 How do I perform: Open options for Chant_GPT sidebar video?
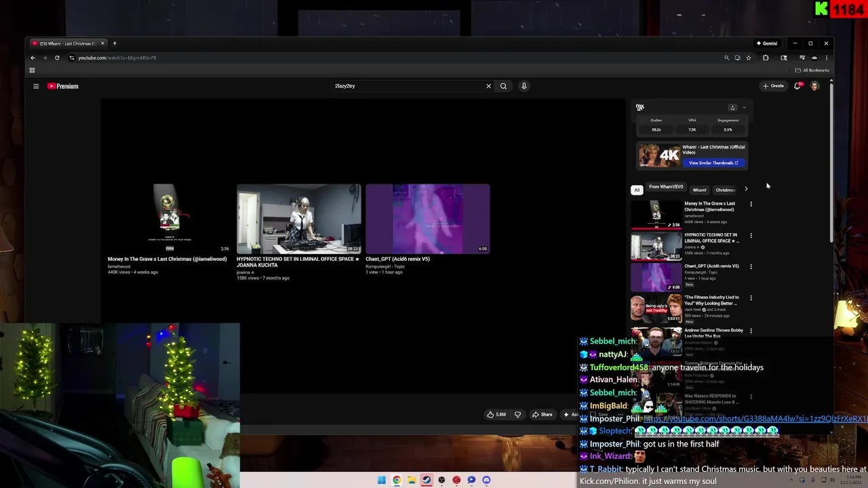click(751, 266)
